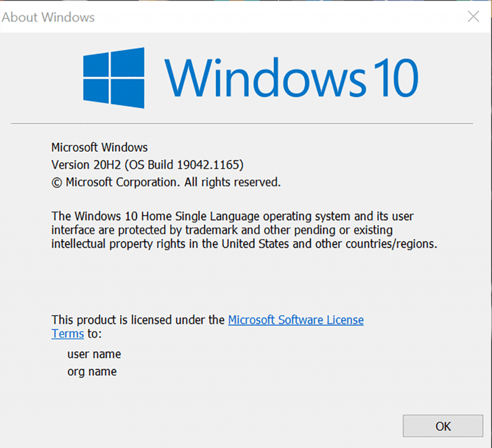Click the blue Windows flag graphic

coord(114,78)
